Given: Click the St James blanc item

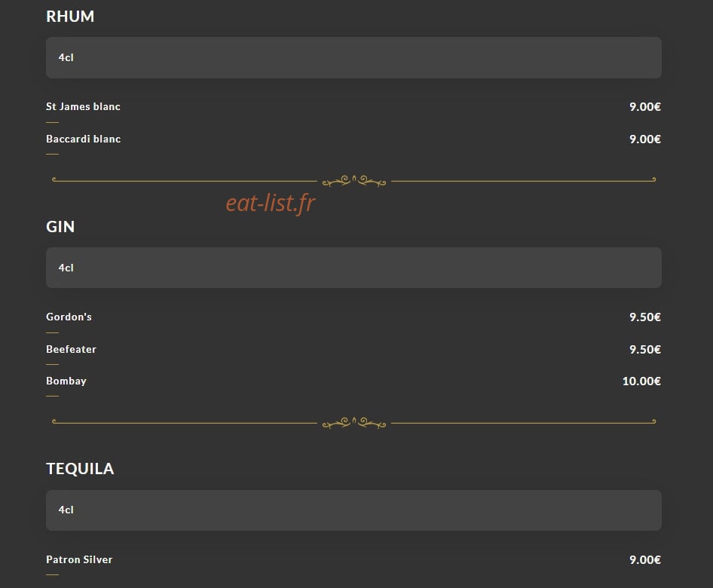Looking at the screenshot, I should (83, 106).
